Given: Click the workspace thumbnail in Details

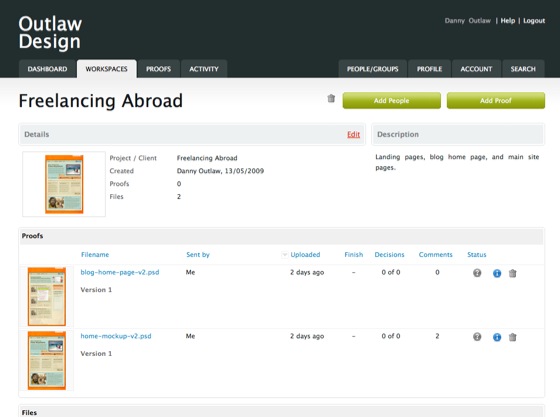Looking at the screenshot, I should [64, 184].
